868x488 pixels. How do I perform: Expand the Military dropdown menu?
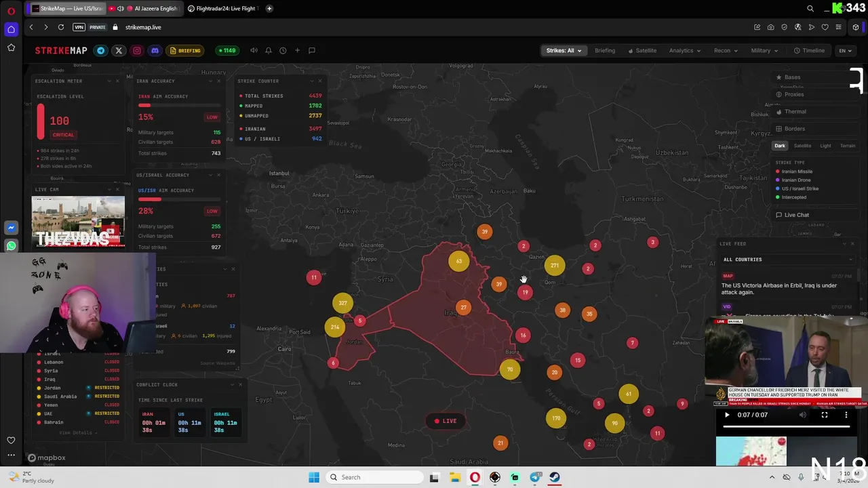pyautogui.click(x=764, y=50)
